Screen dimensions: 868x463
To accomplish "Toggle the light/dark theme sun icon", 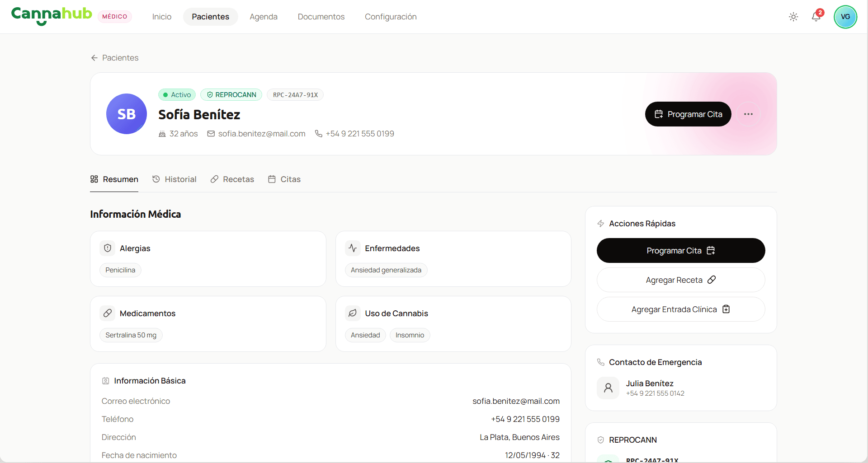I will pyautogui.click(x=793, y=17).
